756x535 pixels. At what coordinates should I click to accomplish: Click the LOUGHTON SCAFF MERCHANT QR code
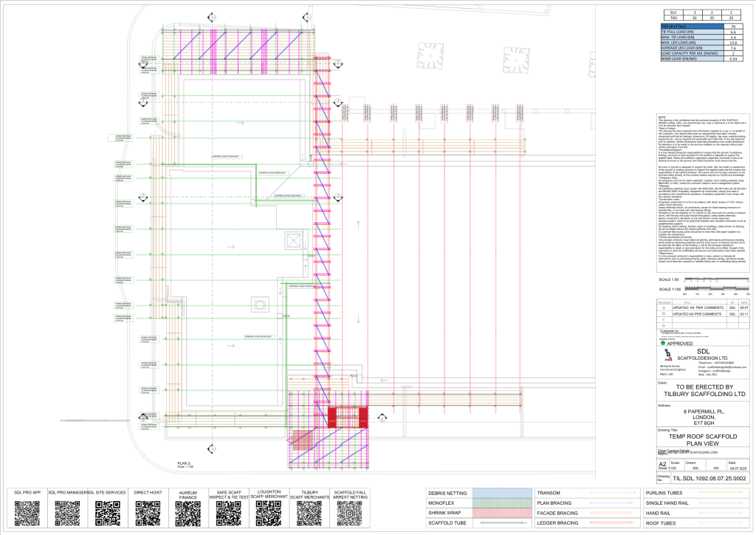pyautogui.click(x=269, y=513)
